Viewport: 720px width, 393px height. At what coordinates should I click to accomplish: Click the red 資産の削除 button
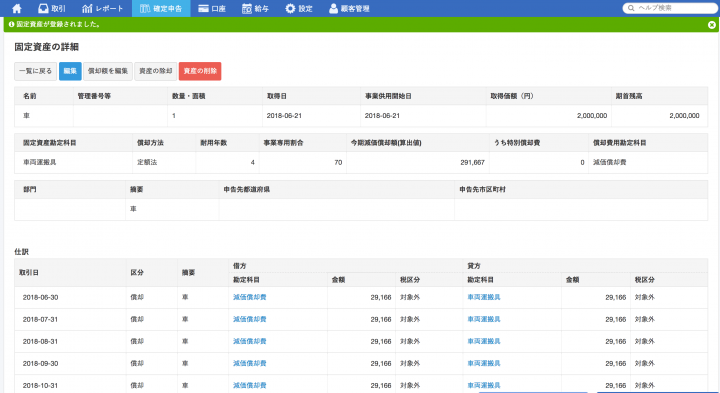point(200,71)
